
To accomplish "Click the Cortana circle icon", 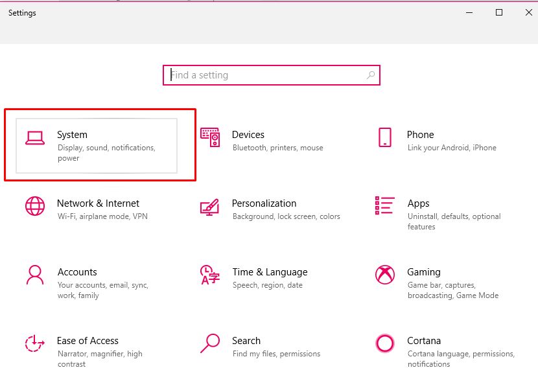I will 384,343.
